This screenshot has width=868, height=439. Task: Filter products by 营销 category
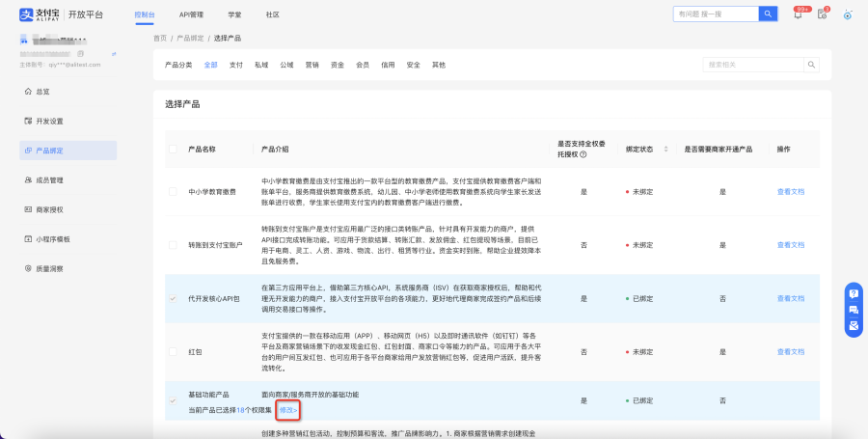[x=312, y=65]
